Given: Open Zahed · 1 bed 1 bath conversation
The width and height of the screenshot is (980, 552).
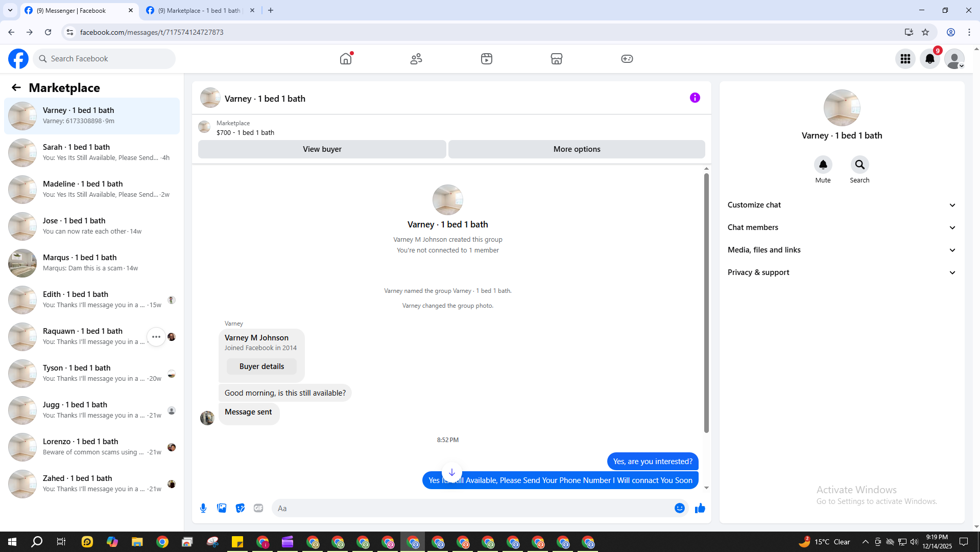Looking at the screenshot, I should tap(92, 484).
